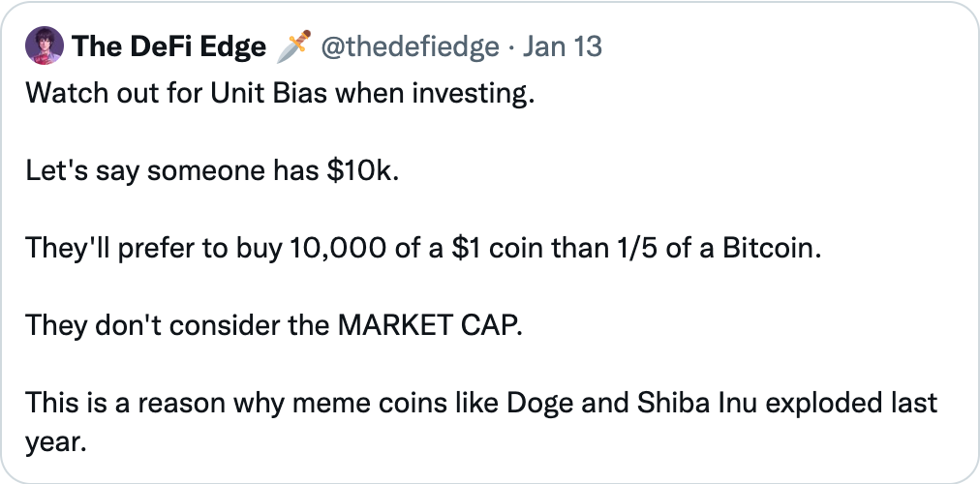
Task: Open the Jan 13 timestamp
Action: pos(562,46)
